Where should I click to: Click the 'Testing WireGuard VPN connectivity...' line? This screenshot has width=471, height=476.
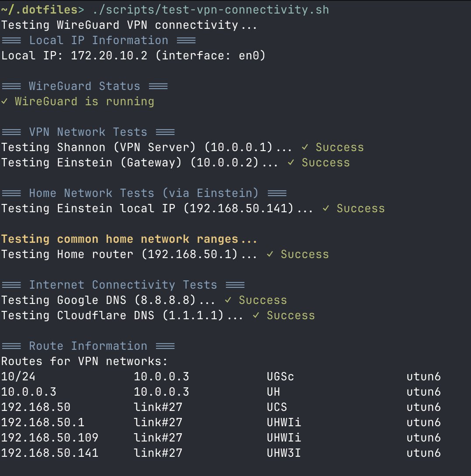point(129,25)
